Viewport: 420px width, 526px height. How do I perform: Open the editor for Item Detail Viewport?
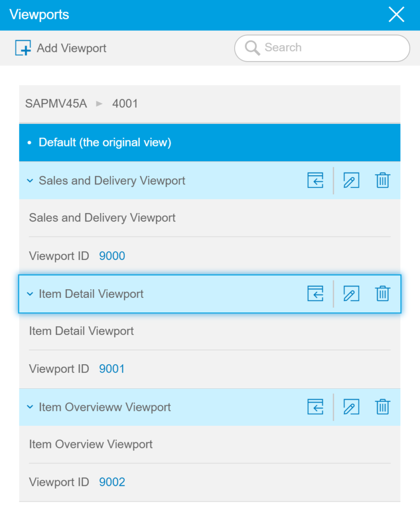tap(351, 293)
